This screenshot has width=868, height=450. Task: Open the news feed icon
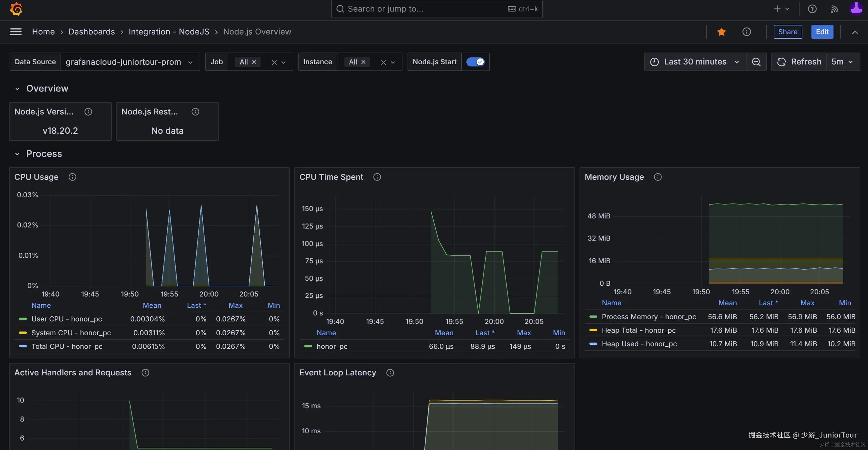pyautogui.click(x=834, y=9)
